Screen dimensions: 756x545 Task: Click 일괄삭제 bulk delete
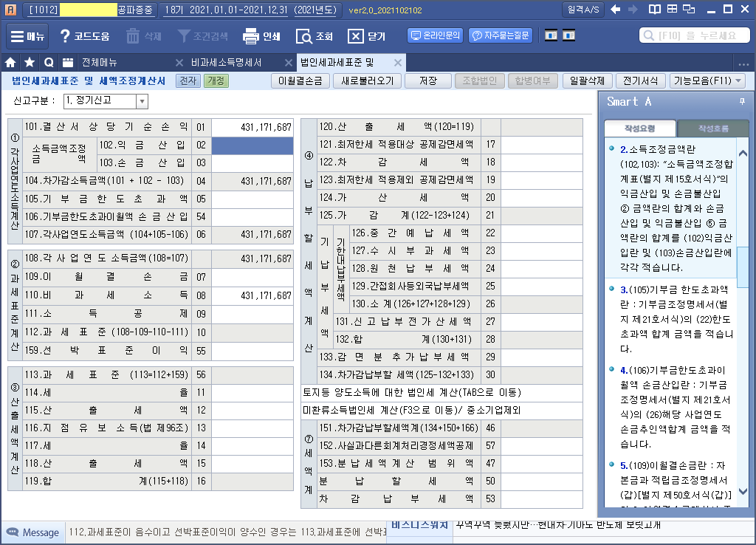(587, 80)
